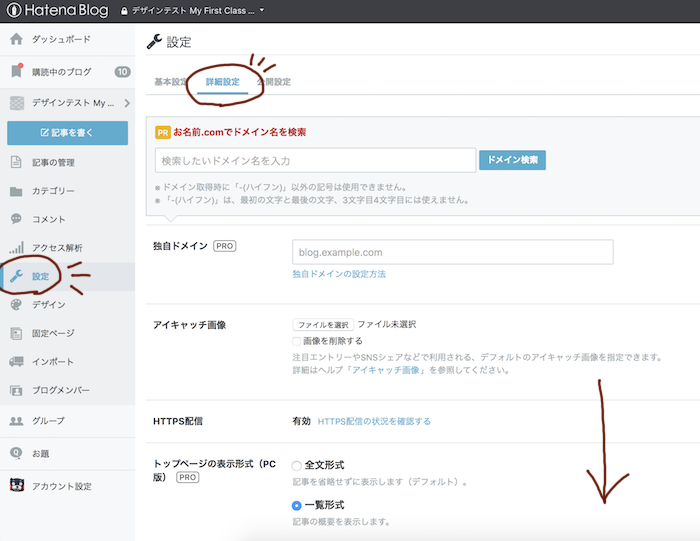Select the 全文形式 radio button
This screenshot has height=541, width=700.
[296, 466]
